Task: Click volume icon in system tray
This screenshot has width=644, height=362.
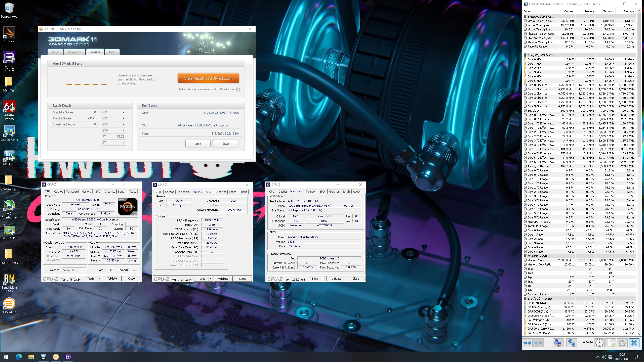Action: tap(604, 357)
